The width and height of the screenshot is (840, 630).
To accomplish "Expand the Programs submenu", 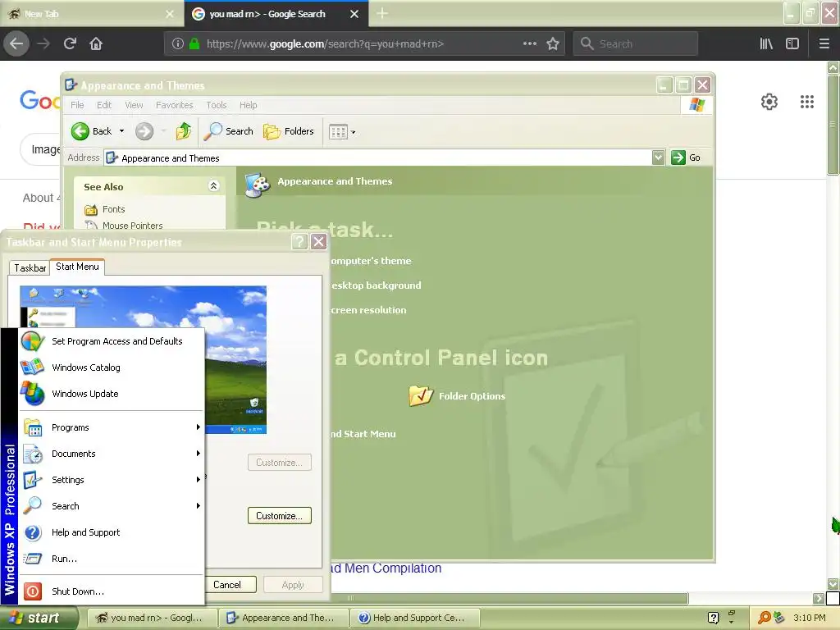I will [112, 427].
